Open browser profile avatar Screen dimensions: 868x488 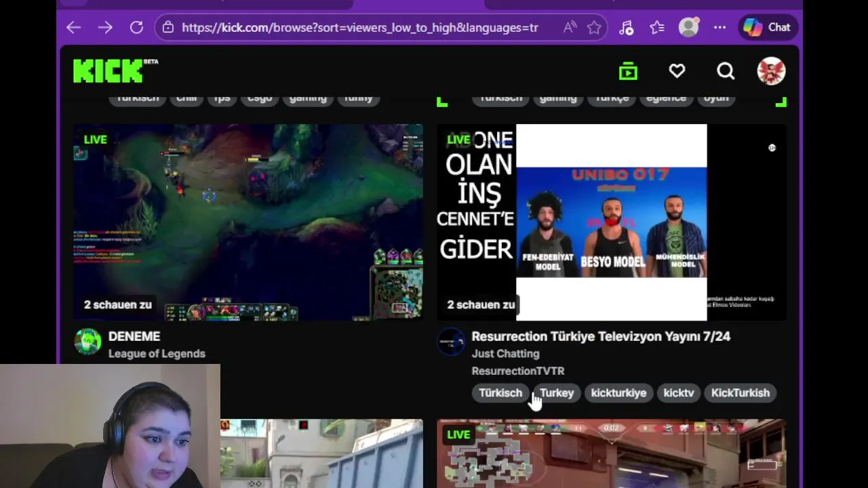pos(689,27)
